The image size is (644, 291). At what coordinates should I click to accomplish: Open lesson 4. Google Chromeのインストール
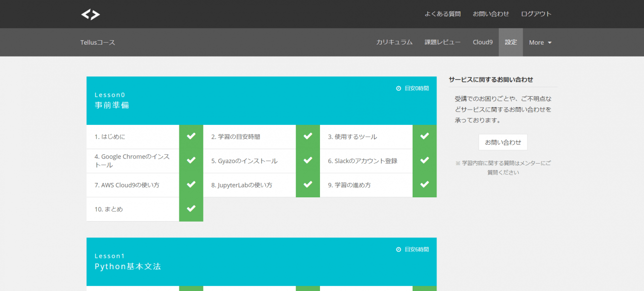133,161
